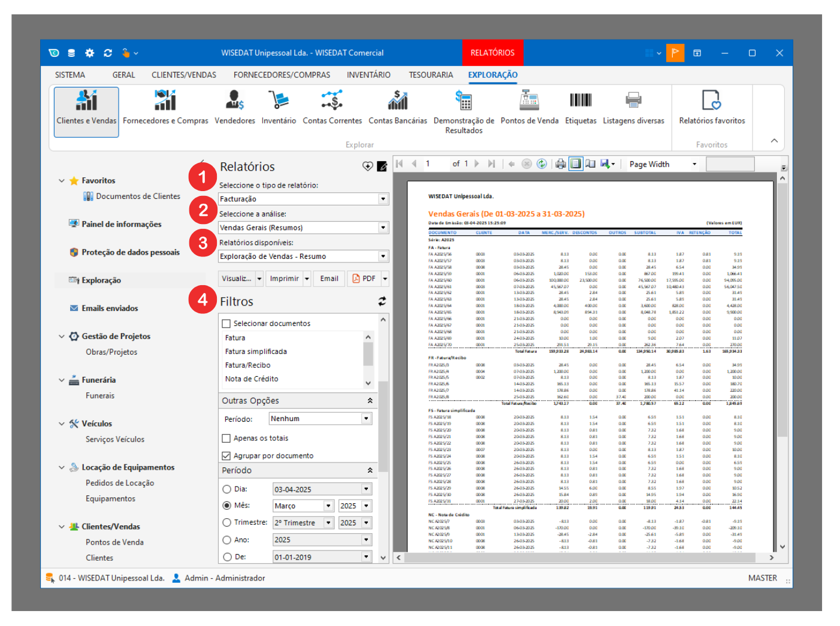Viewport: 840px width, 626px height.
Task: Click the print icon in report viewer toolbar
Action: point(560,164)
